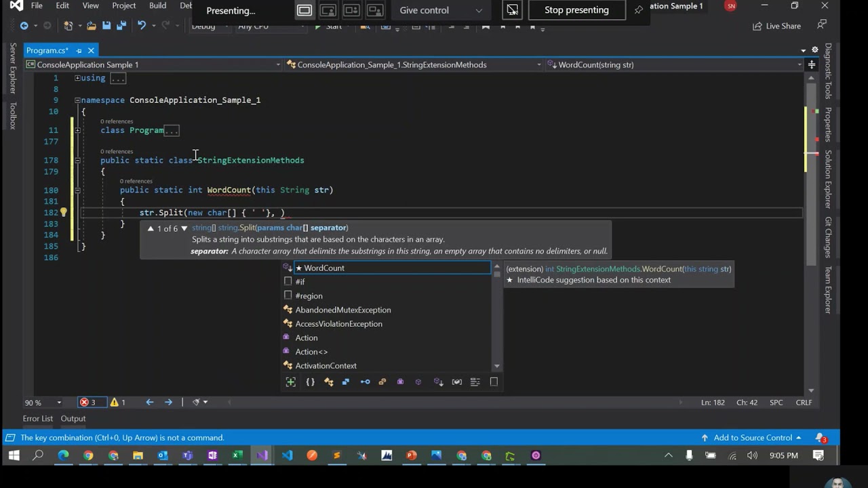Click the lightbulb quick actions icon
The height and width of the screenshot is (488, 868).
(63, 212)
